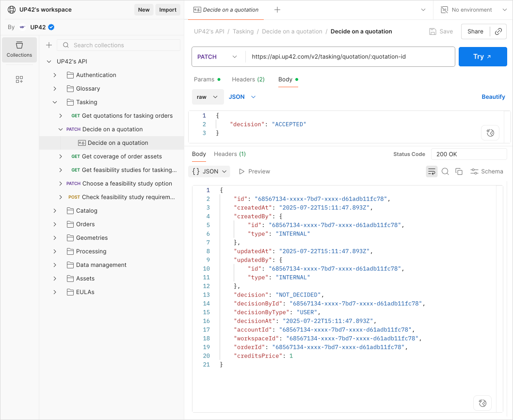Open the workspace apps grid icon
513x420 pixels.
pos(19,79)
